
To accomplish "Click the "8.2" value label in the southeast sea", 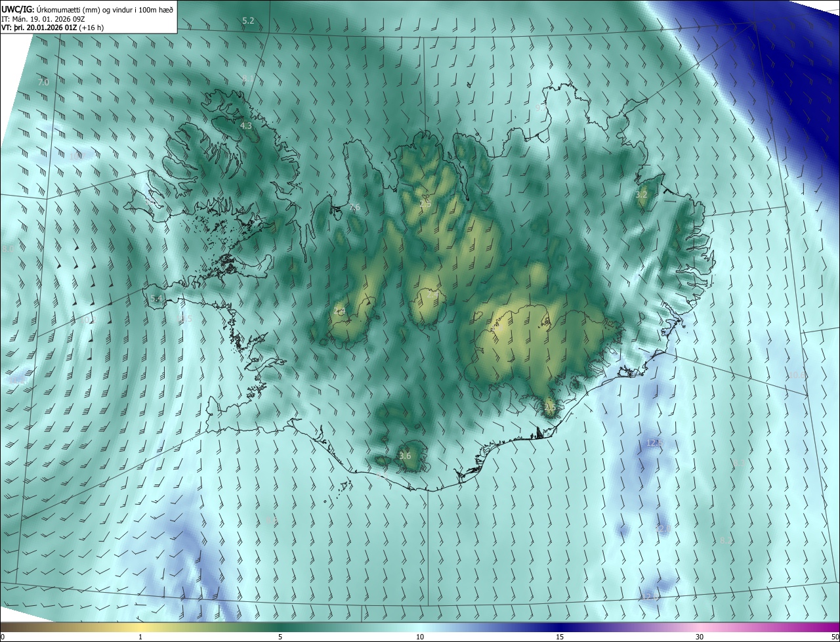I will click(726, 540).
